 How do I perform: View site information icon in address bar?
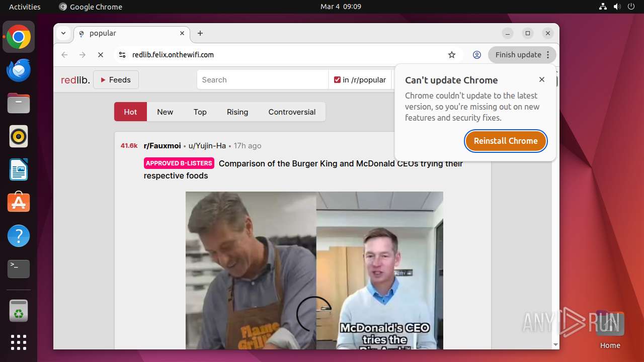click(122, 55)
